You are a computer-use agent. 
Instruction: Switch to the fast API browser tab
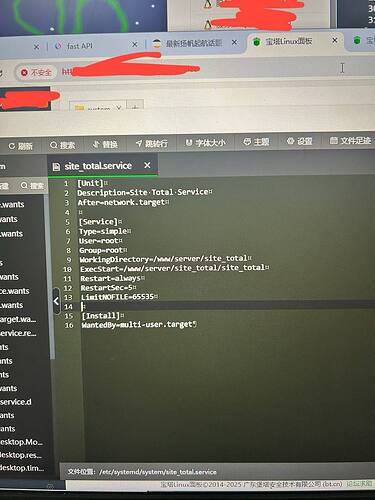(x=79, y=46)
